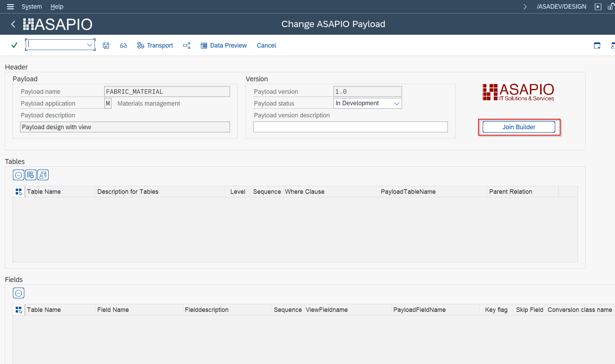Click the Payload version field 1.0
This screenshot has height=364, width=615.
(368, 92)
